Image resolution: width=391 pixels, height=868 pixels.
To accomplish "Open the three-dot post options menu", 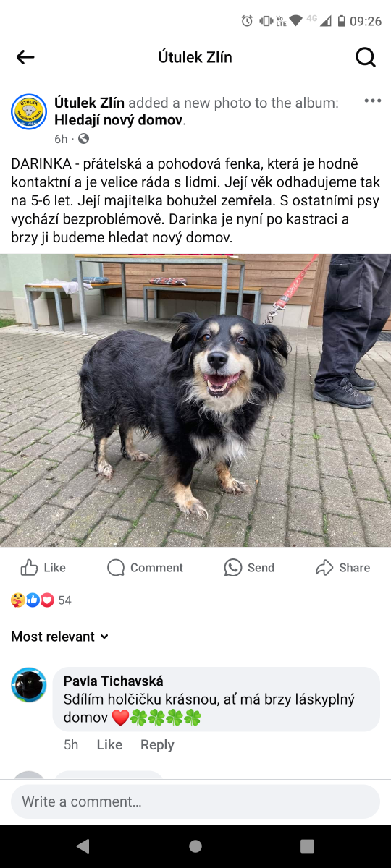I will [x=372, y=101].
